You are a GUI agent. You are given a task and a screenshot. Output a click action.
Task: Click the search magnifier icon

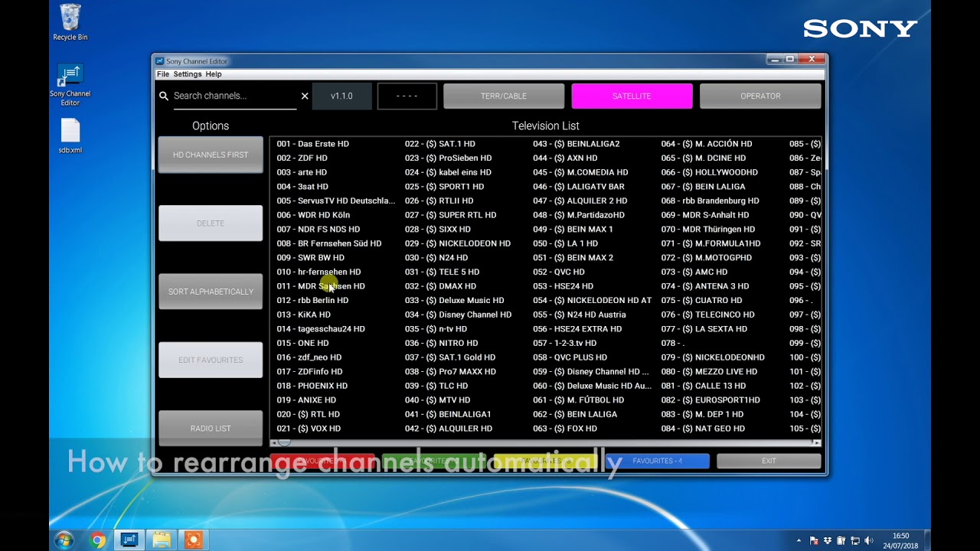[164, 96]
